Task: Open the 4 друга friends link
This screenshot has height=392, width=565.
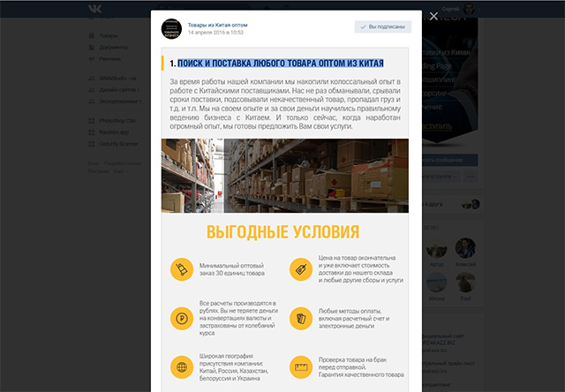Action: (433, 204)
